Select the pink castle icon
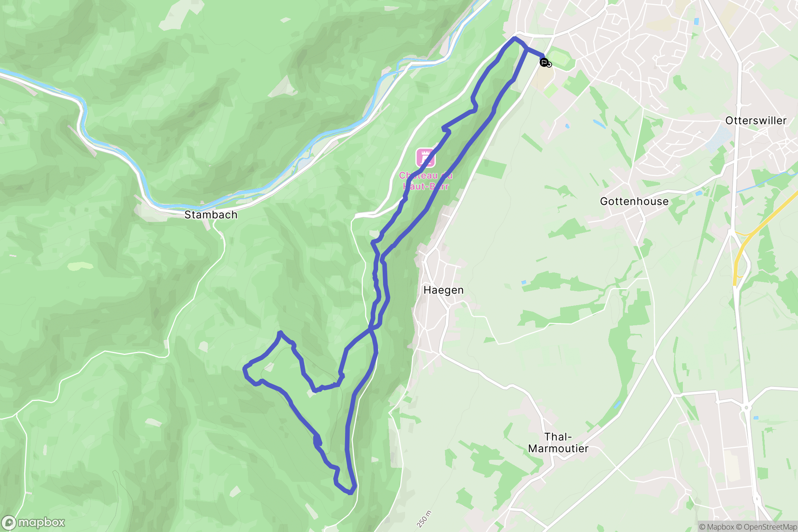Image resolution: width=798 pixels, height=532 pixels. click(426, 157)
